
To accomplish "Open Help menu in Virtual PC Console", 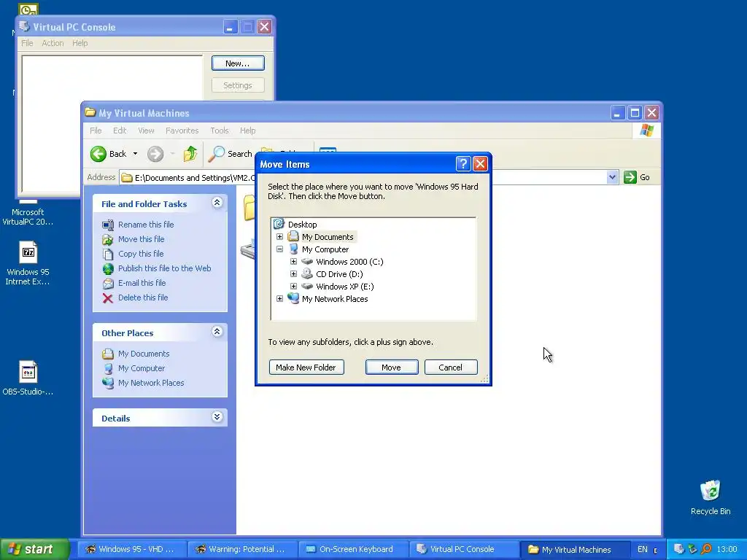I will [x=80, y=43].
